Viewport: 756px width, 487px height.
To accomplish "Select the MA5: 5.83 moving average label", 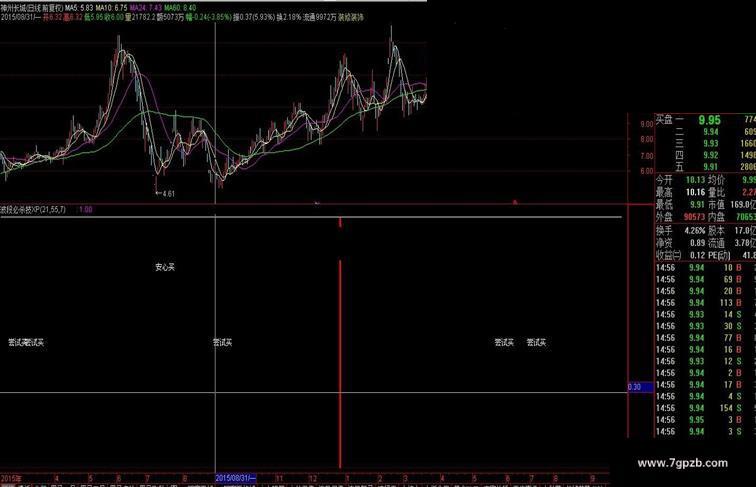I will [79, 8].
